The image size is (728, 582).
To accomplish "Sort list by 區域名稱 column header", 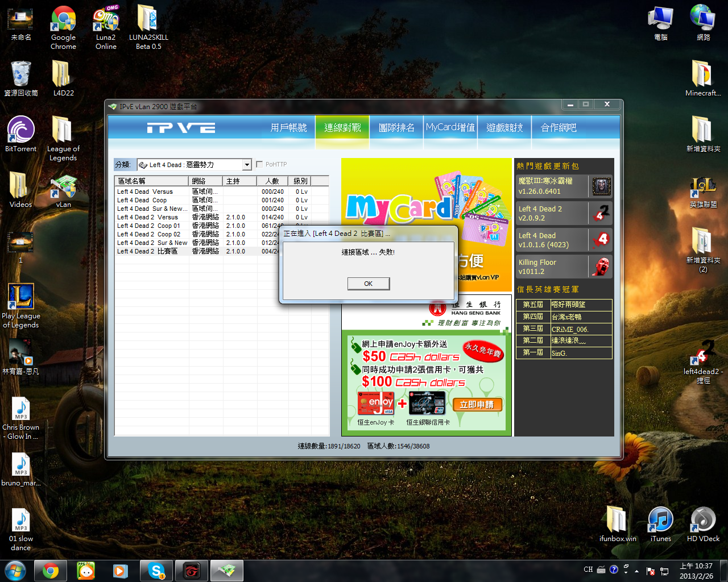I will [x=151, y=181].
